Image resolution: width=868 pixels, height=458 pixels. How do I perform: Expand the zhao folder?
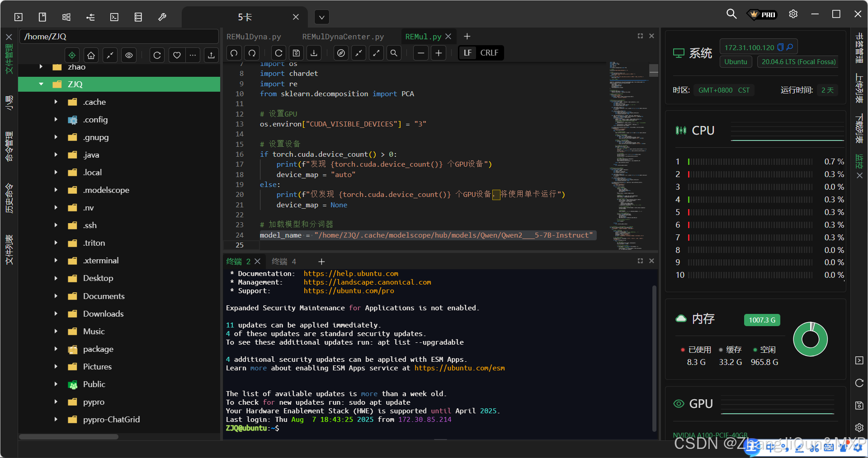pos(41,67)
